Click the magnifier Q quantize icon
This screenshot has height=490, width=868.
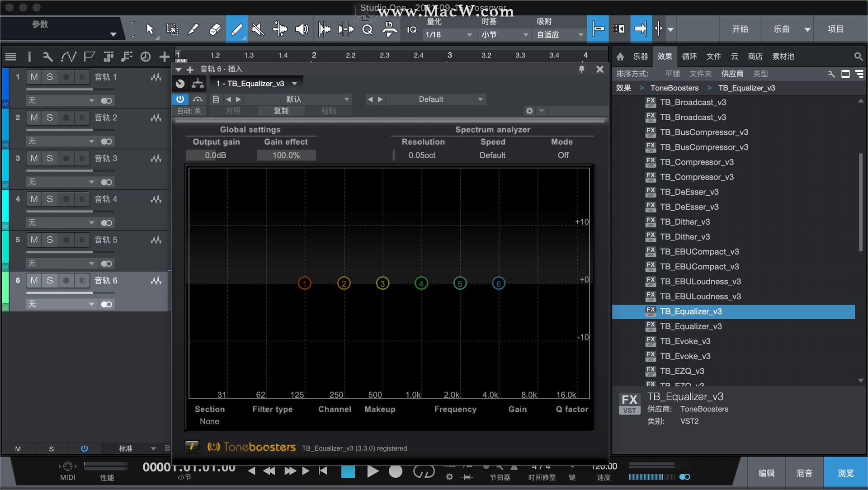pyautogui.click(x=367, y=29)
